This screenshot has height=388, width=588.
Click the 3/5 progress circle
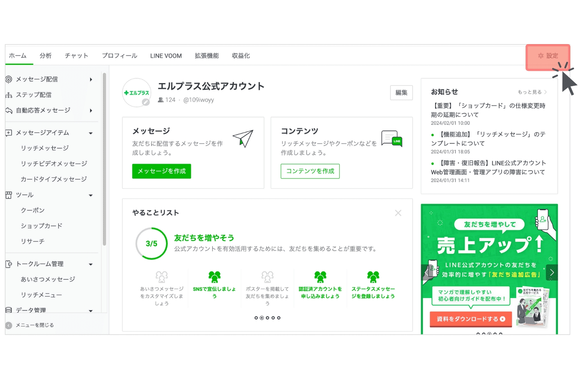(151, 244)
